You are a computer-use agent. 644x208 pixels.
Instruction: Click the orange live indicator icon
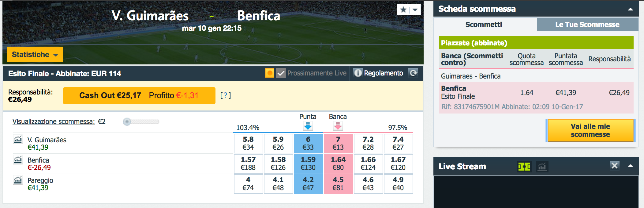[270, 73]
